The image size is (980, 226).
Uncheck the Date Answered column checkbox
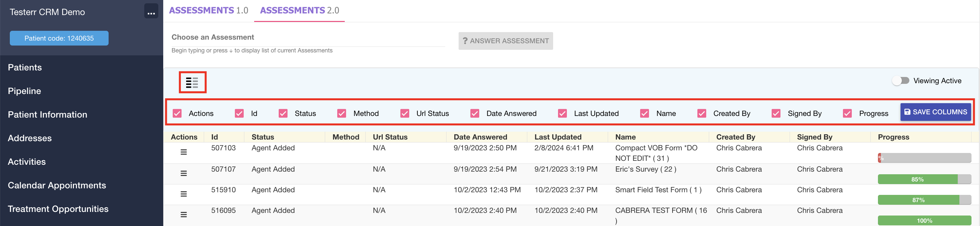click(x=475, y=114)
